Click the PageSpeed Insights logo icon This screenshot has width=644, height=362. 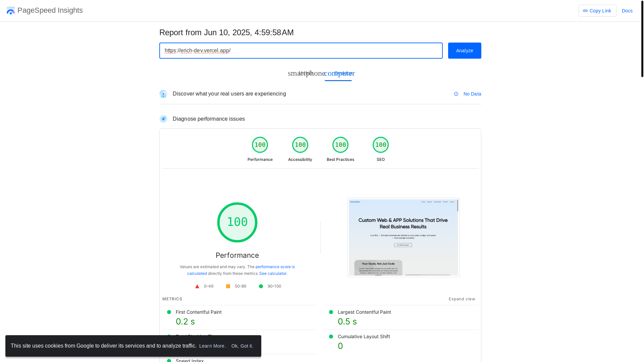pyautogui.click(x=11, y=11)
